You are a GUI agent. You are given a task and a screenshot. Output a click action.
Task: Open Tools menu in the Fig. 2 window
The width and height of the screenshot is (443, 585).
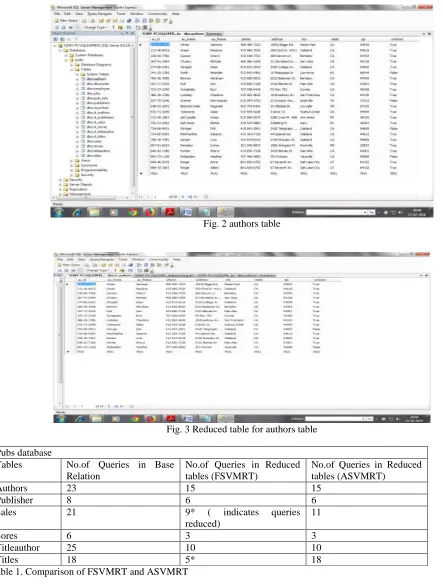point(121,14)
